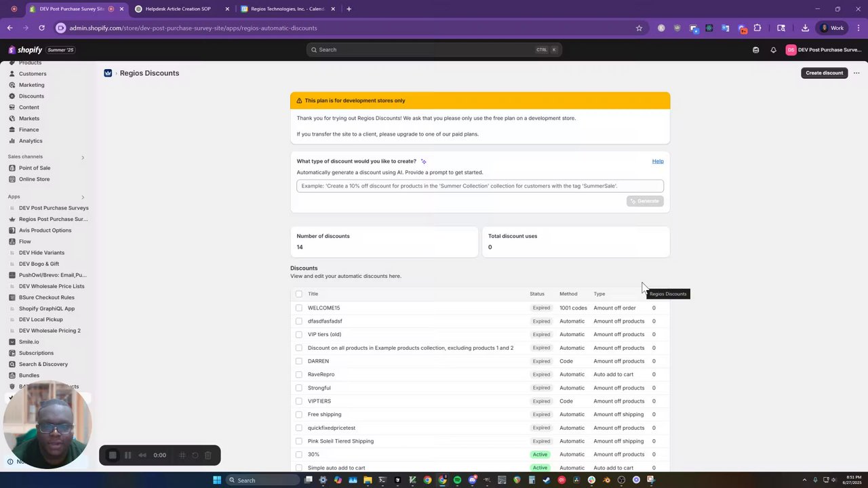Open the Marketing section icon
Image resolution: width=868 pixels, height=488 pixels.
12,85
